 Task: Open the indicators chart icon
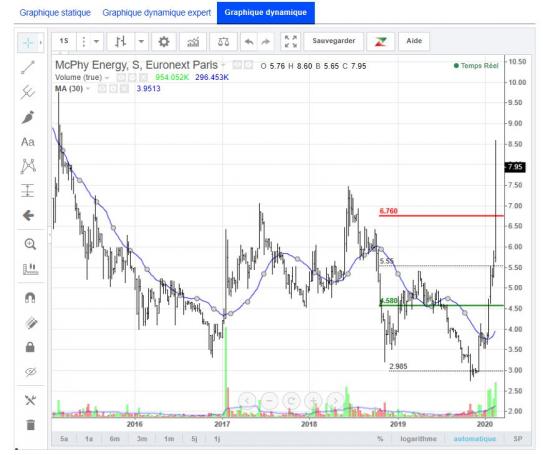coord(193,42)
